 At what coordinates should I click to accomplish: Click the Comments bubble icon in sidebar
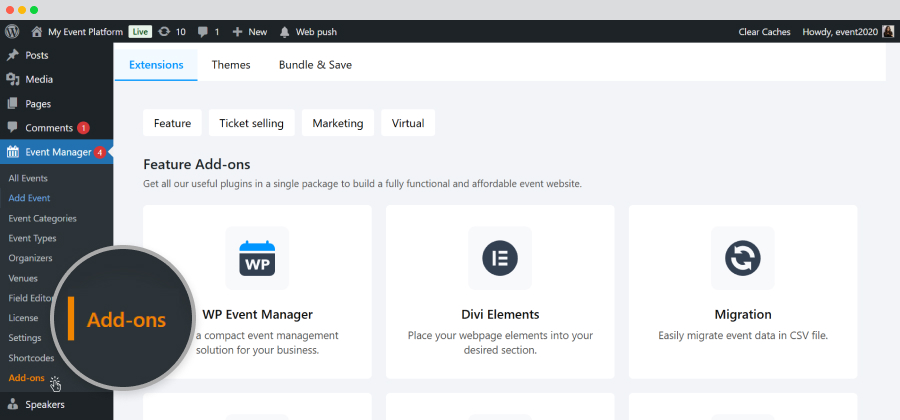click(x=13, y=127)
